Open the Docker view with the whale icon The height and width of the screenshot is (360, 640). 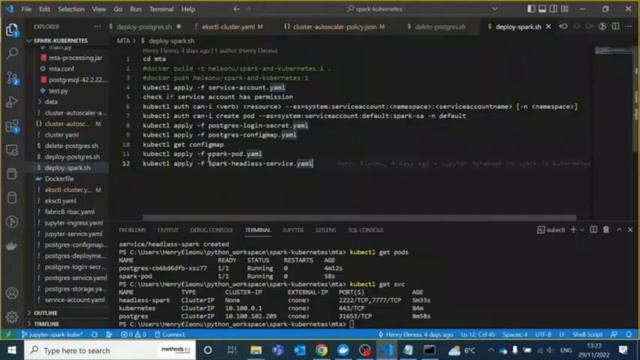(x=12, y=246)
